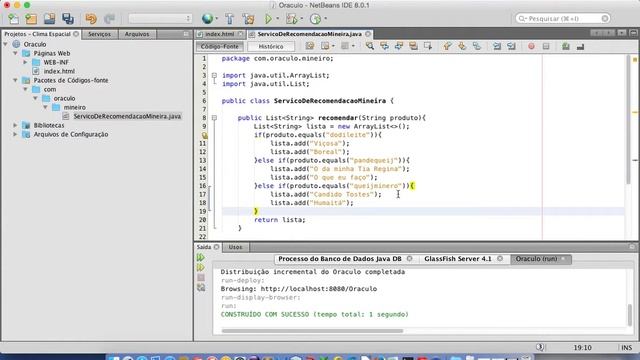Click the Debug Project icon
This screenshot has width=640, height=360.
(x=291, y=19)
